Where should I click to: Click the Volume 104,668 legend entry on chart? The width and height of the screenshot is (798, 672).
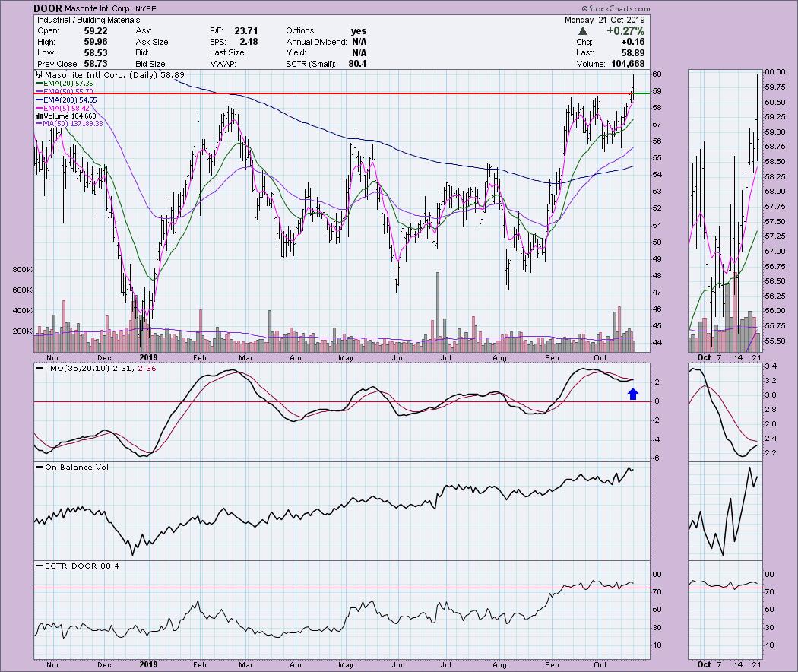click(65, 116)
